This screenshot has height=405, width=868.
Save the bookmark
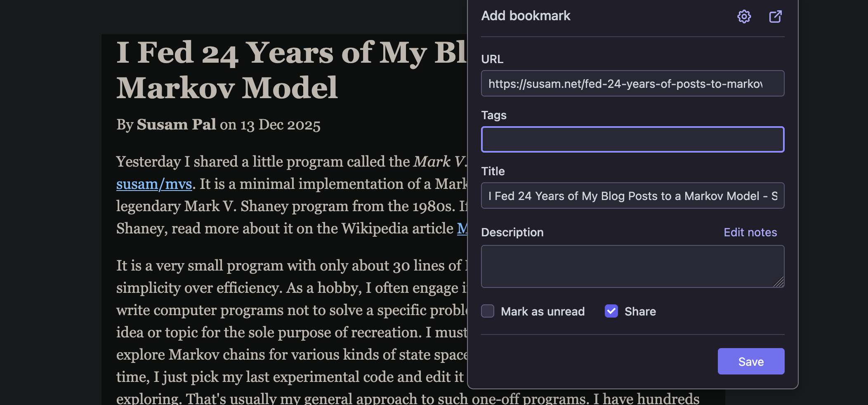pos(750,361)
